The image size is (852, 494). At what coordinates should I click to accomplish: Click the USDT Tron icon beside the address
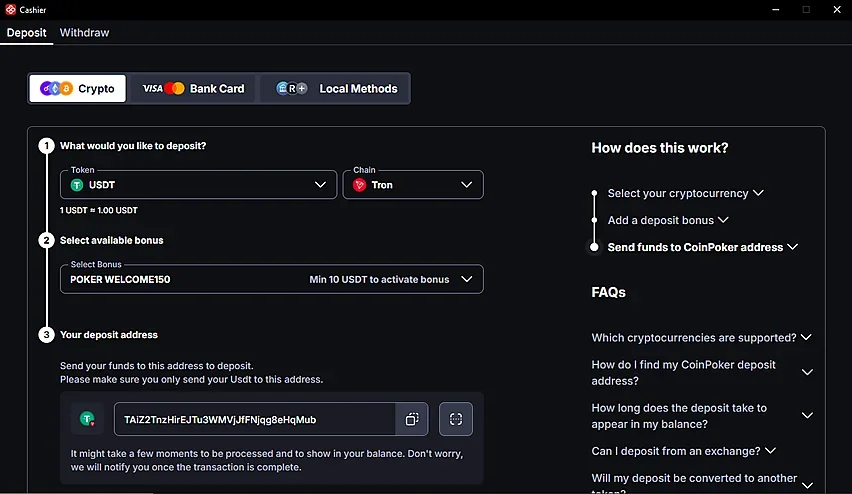[x=87, y=419]
